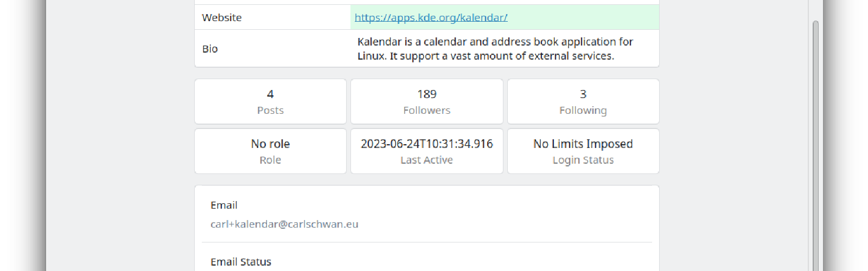Click the Last Active caption
The image size is (868, 271).
pos(426,160)
